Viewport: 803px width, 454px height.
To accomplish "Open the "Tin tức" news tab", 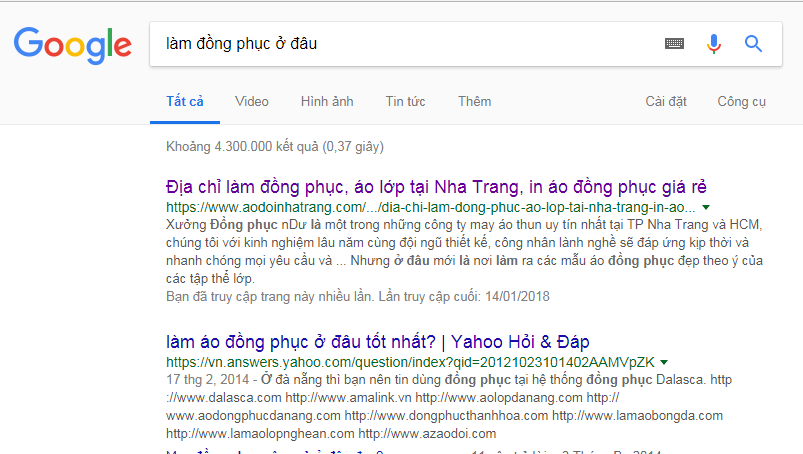I will [406, 101].
